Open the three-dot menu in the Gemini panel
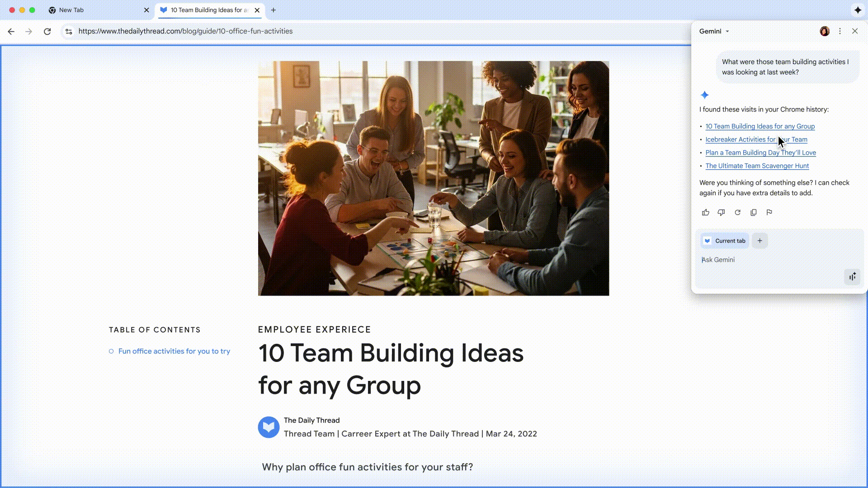 (x=840, y=31)
